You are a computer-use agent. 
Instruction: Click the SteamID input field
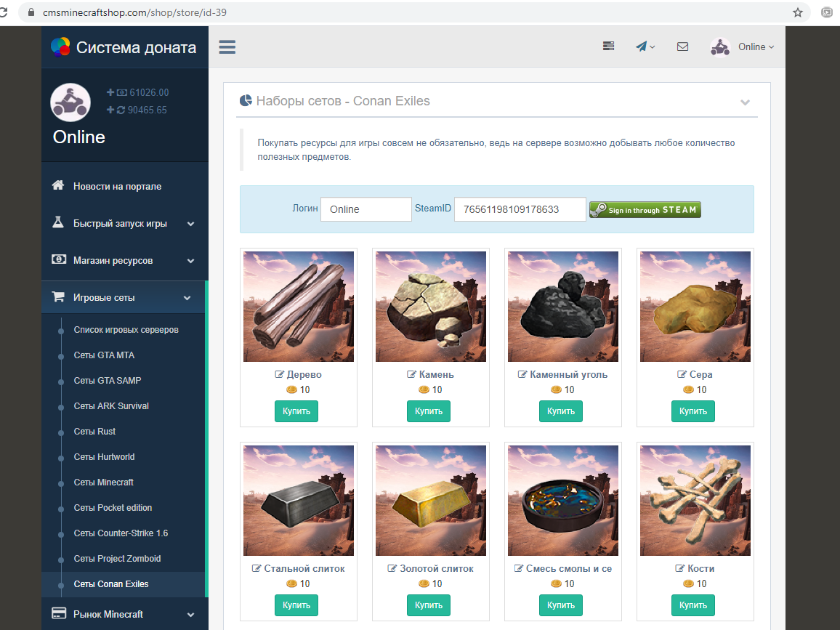520,209
